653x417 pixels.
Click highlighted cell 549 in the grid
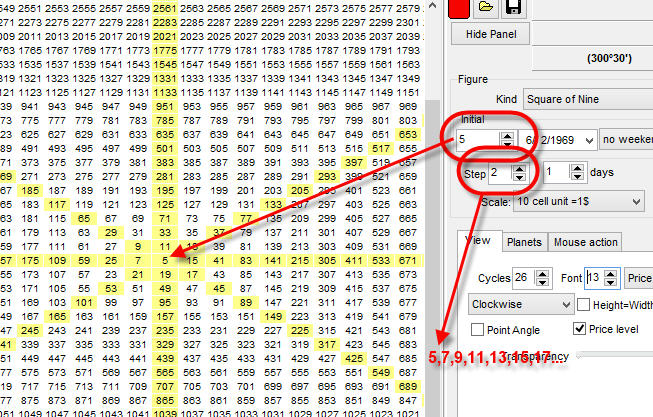point(381,373)
